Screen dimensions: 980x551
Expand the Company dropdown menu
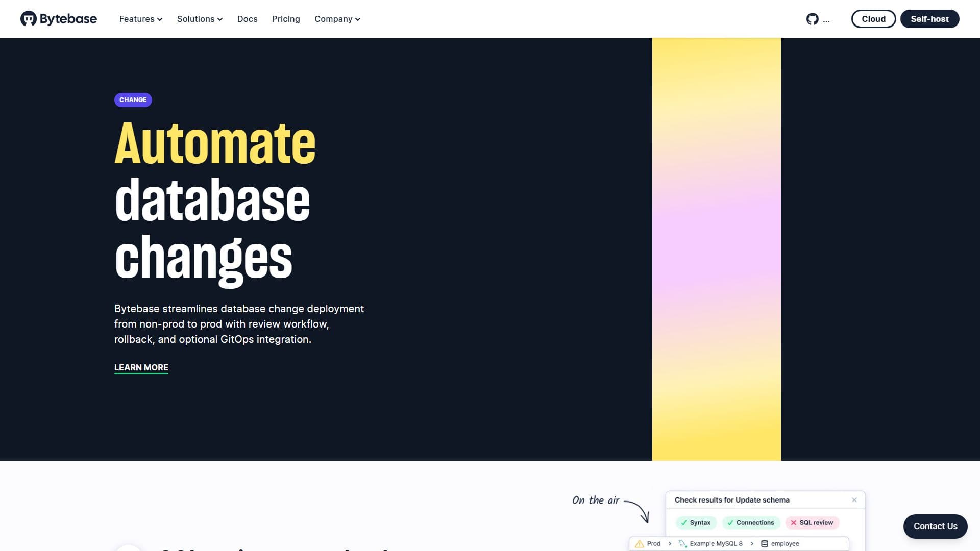(337, 19)
